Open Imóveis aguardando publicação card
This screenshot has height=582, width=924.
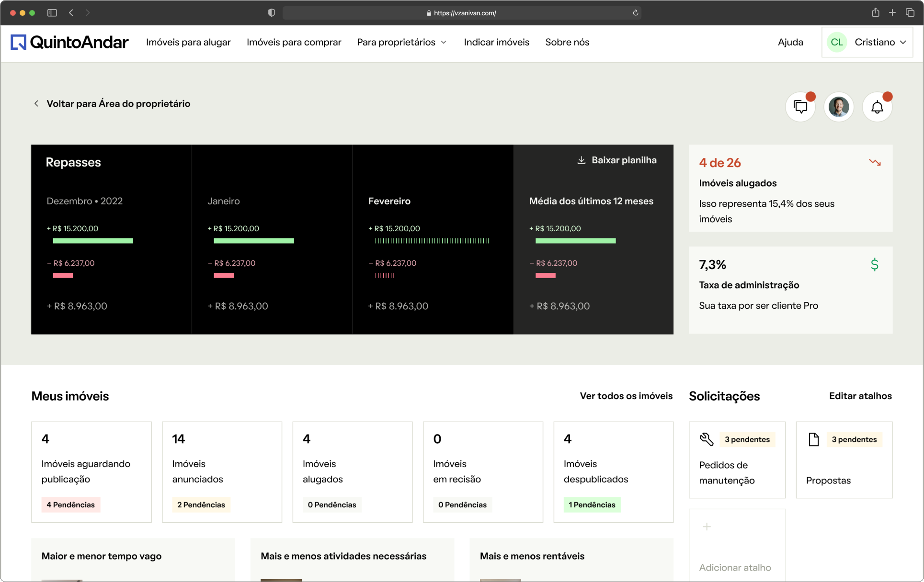(91, 472)
